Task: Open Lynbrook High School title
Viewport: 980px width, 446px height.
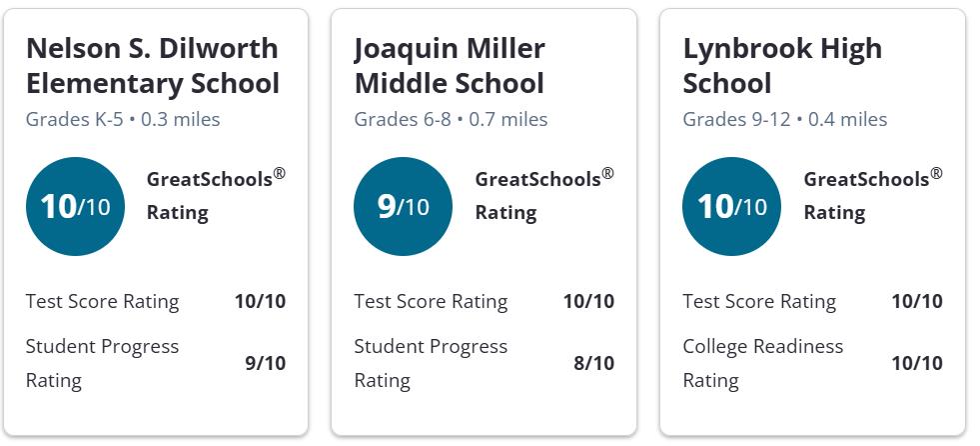Action: [782, 66]
